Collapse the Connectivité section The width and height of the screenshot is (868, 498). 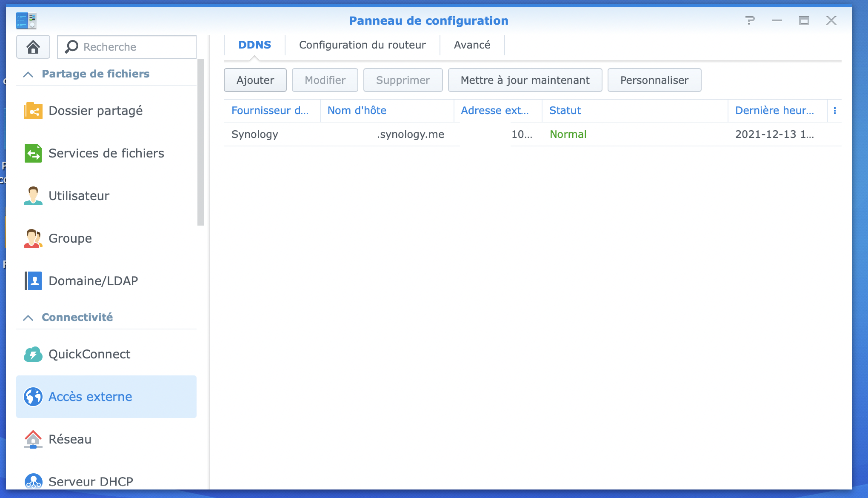click(x=28, y=318)
